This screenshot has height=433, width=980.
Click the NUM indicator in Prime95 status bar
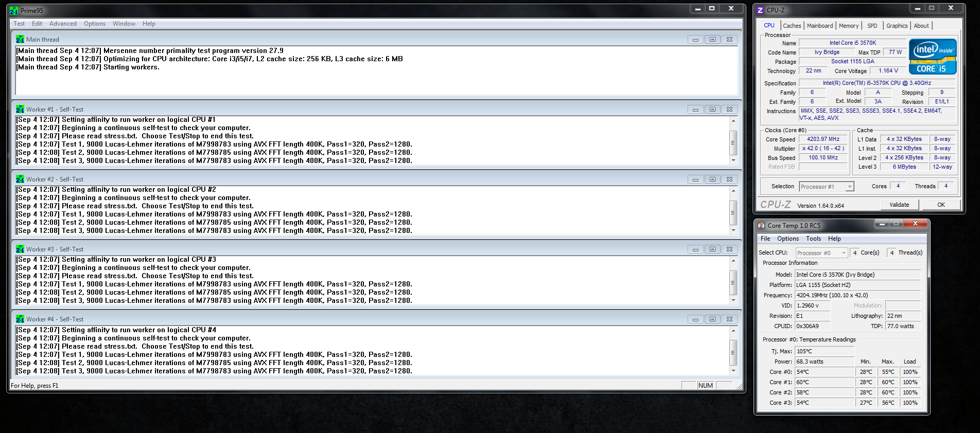706,386
